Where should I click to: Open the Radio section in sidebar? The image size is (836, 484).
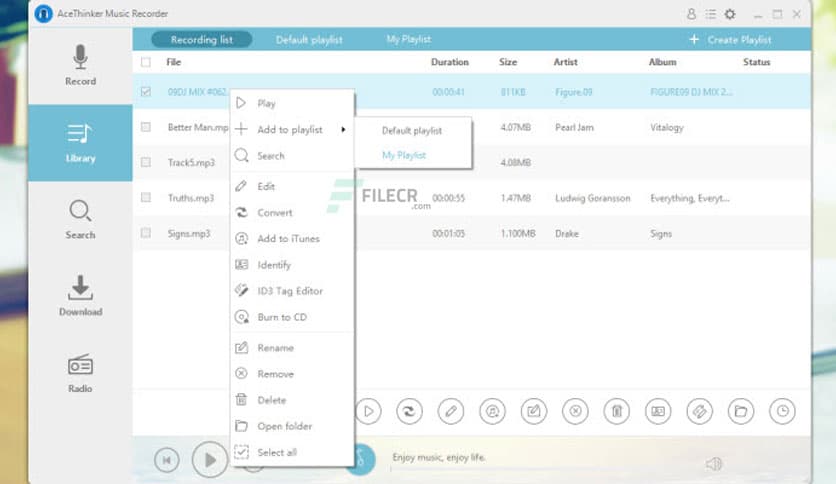click(81, 373)
